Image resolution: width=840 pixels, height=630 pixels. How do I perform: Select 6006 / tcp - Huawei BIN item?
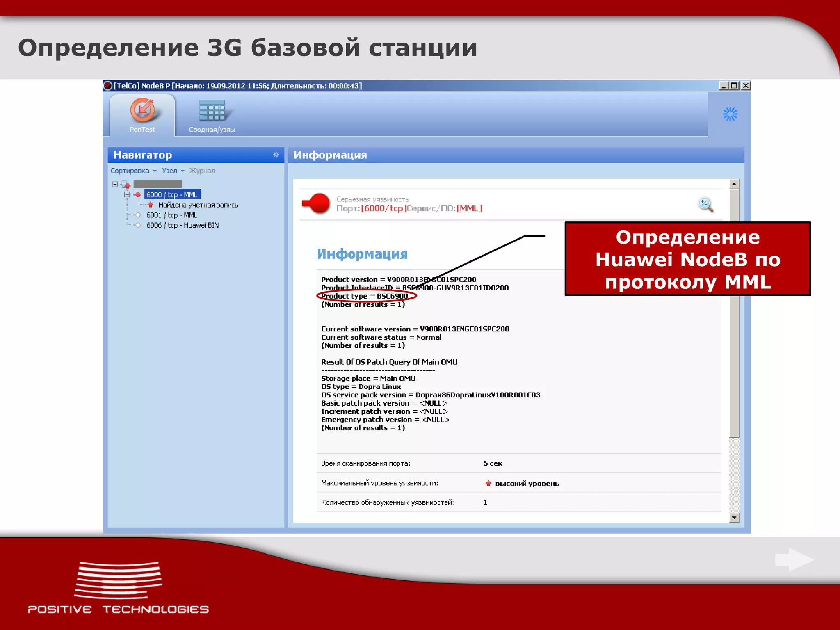click(183, 225)
